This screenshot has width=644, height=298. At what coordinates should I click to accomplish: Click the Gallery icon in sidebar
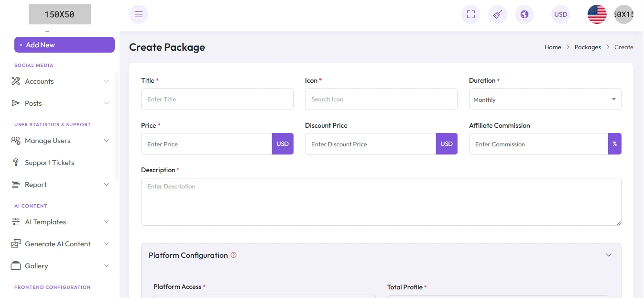(16, 266)
